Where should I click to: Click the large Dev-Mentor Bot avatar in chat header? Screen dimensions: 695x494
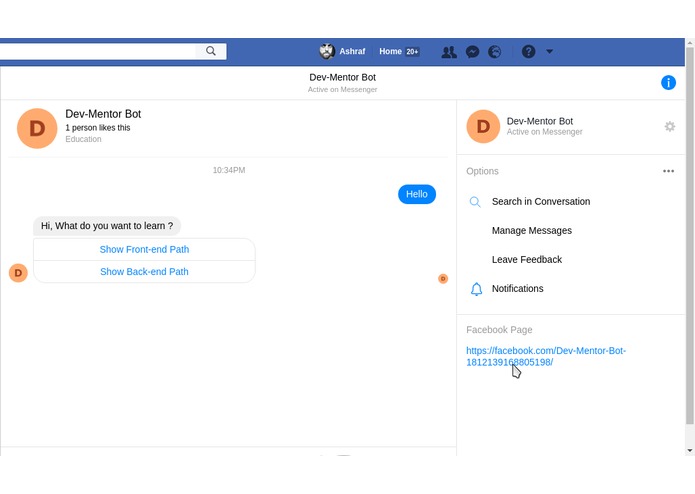pyautogui.click(x=37, y=128)
